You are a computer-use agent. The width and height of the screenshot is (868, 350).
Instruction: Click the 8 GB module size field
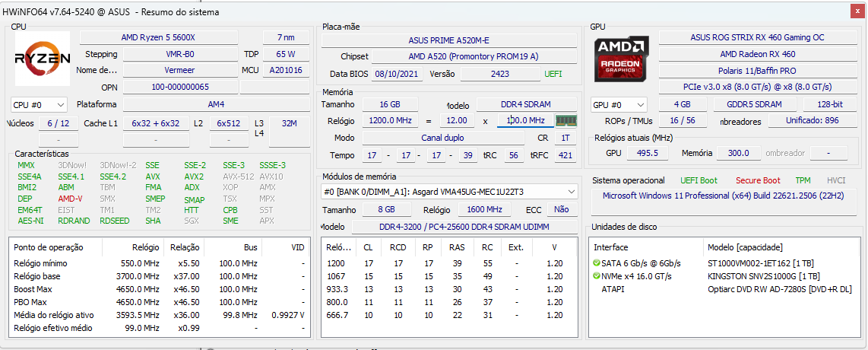[387, 209]
